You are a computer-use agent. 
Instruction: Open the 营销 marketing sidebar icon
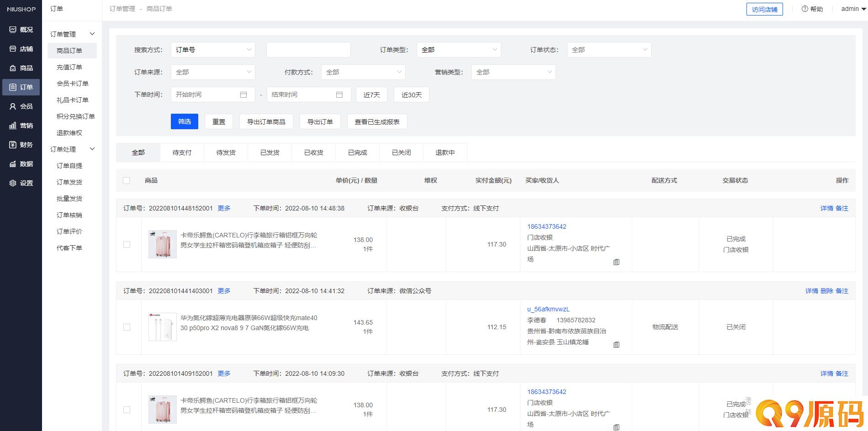pos(13,126)
